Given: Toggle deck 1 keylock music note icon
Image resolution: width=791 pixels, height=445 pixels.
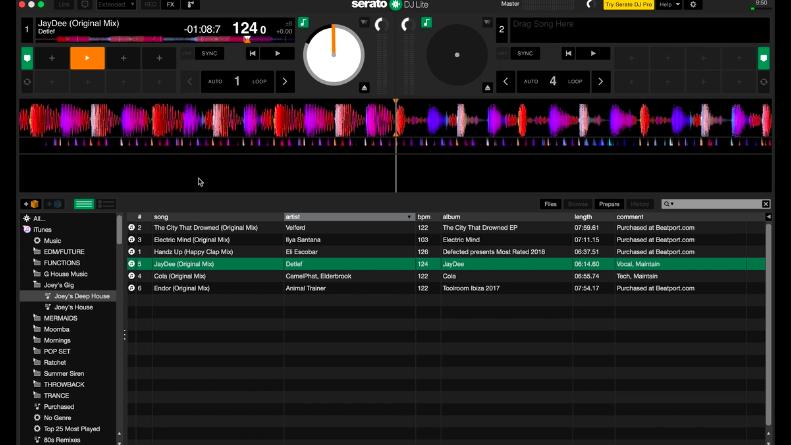Looking at the screenshot, I should click(x=303, y=22).
